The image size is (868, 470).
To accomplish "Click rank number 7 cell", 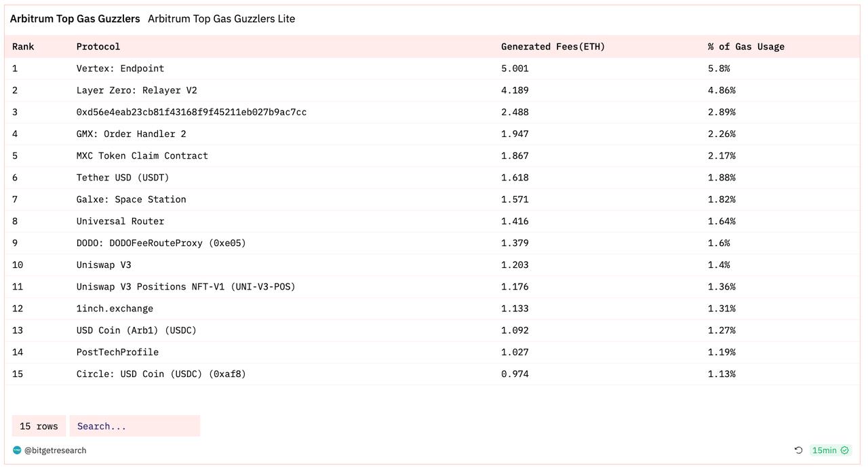I will coord(15,199).
